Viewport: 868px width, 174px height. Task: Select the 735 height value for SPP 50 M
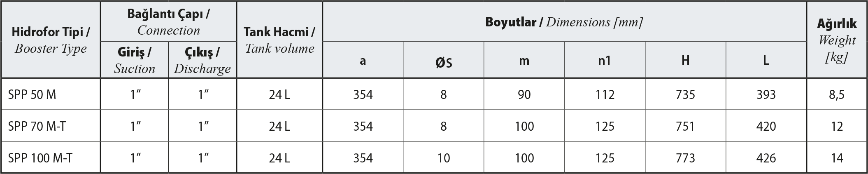(x=685, y=95)
